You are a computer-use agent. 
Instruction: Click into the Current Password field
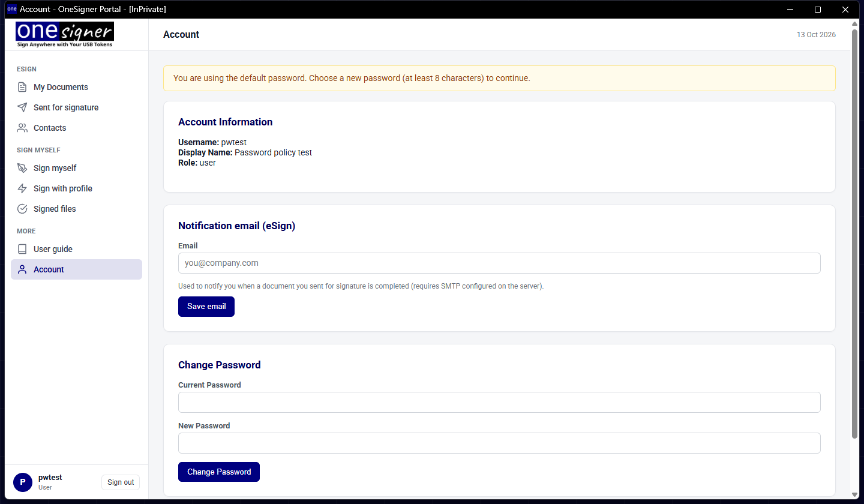[499, 402]
